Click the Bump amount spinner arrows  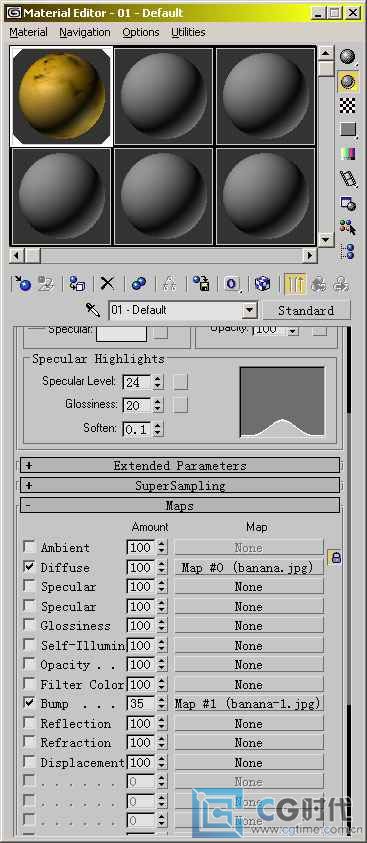click(162, 704)
